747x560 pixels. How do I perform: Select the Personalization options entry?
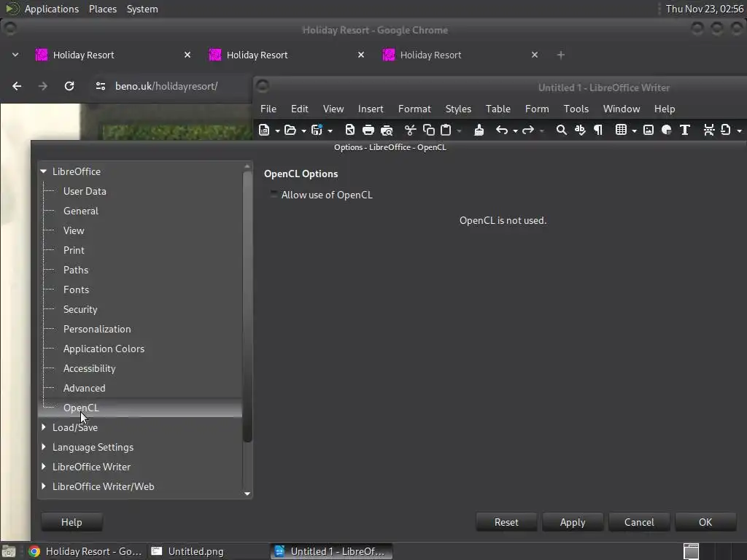97,329
